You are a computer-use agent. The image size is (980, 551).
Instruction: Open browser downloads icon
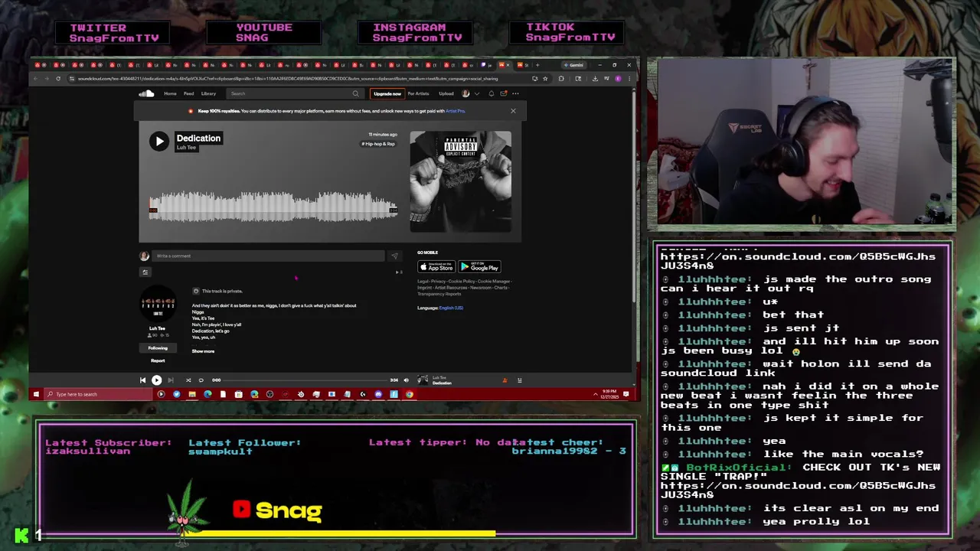(x=595, y=79)
